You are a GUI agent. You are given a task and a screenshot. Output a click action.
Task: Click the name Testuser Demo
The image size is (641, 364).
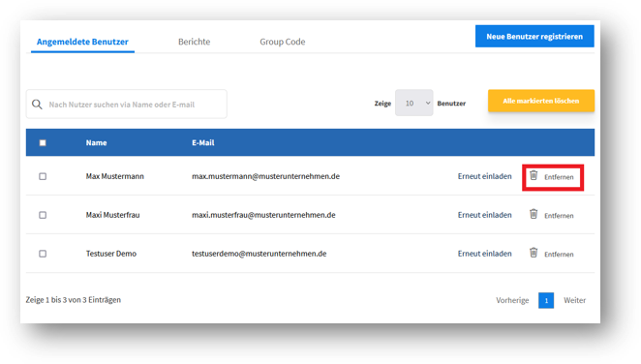tap(111, 254)
